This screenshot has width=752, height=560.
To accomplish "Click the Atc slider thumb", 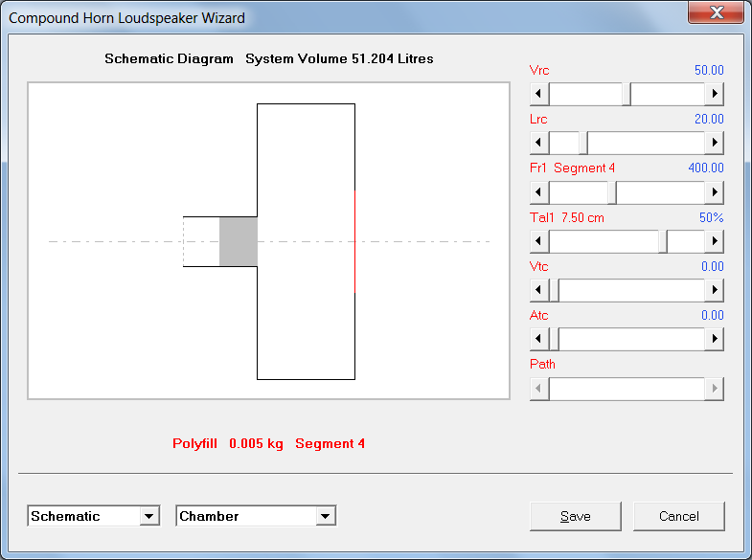I will click(554, 339).
